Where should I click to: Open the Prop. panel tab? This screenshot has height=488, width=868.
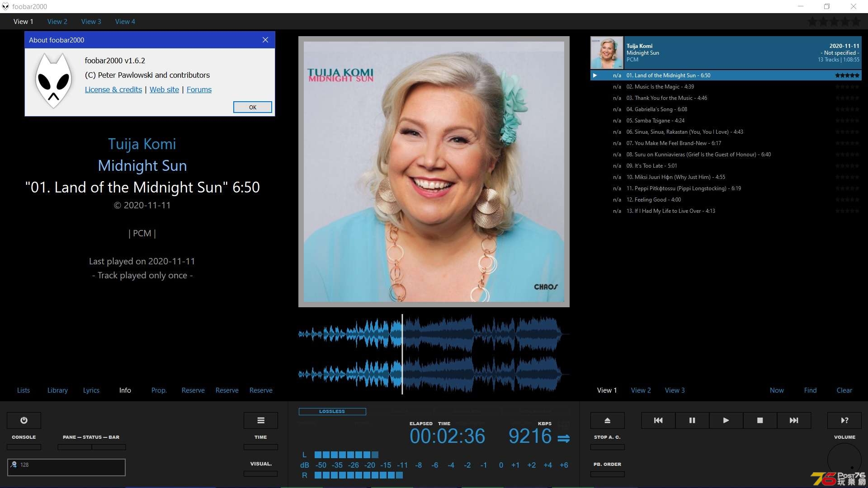(x=159, y=390)
